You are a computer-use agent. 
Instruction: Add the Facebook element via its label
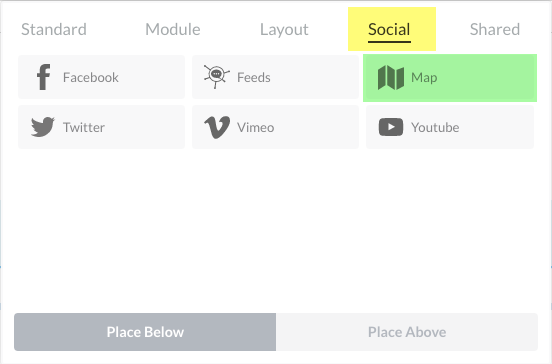click(91, 77)
